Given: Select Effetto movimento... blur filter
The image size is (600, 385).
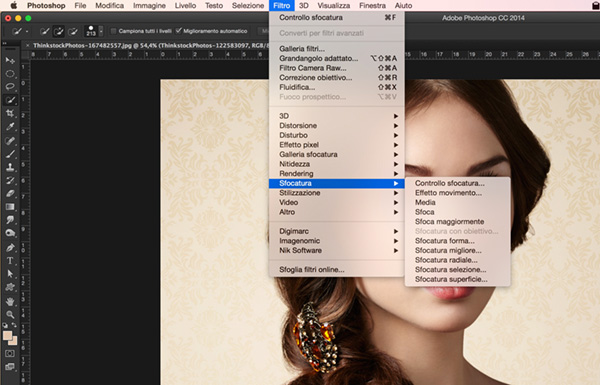Looking at the screenshot, I should point(458,193).
